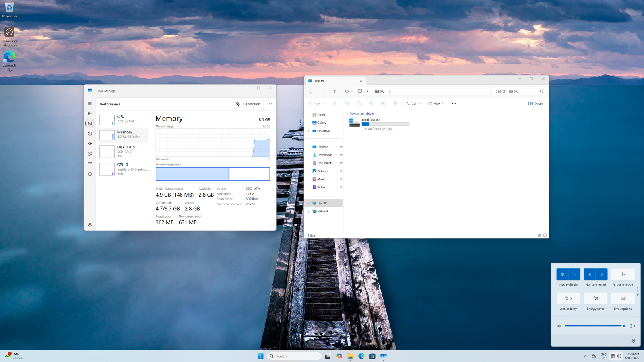Open Task Manager App history page
The height and width of the screenshot is (362, 644).
click(90, 134)
